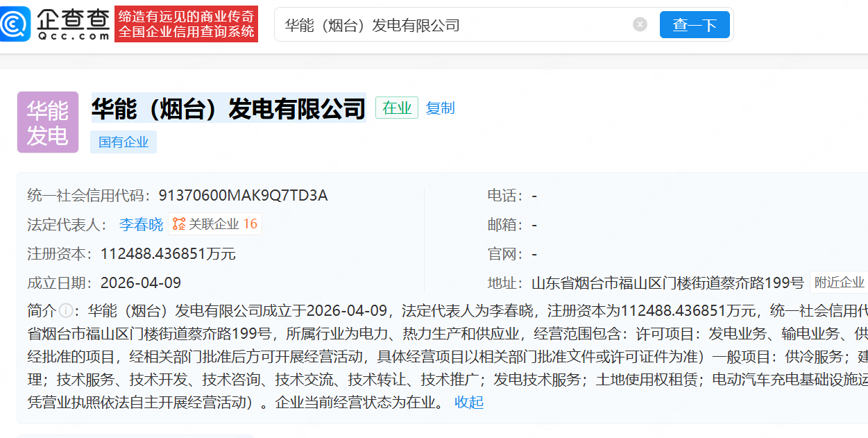Copy company name via 复制 link
Screen dimensions: 868x438
pyautogui.click(x=440, y=108)
